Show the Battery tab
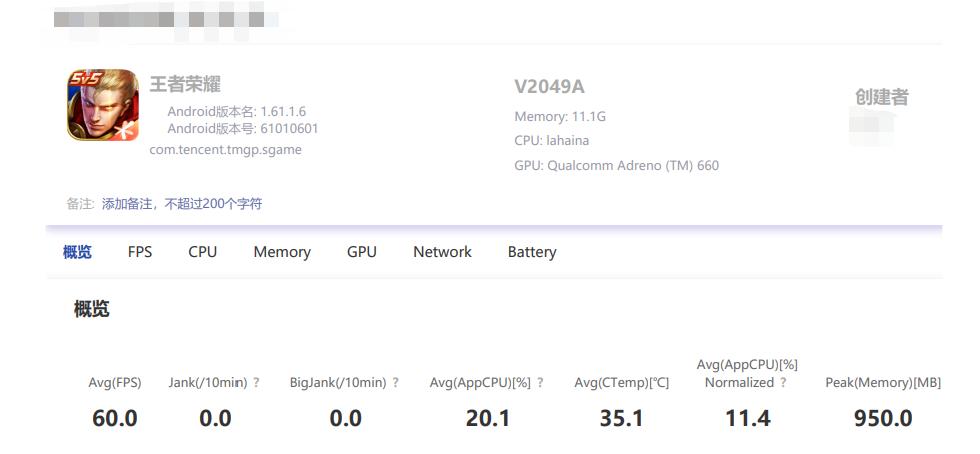 [532, 252]
